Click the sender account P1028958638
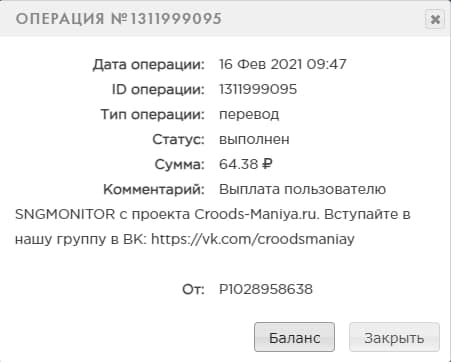This screenshot has height=362, width=451. (266, 289)
